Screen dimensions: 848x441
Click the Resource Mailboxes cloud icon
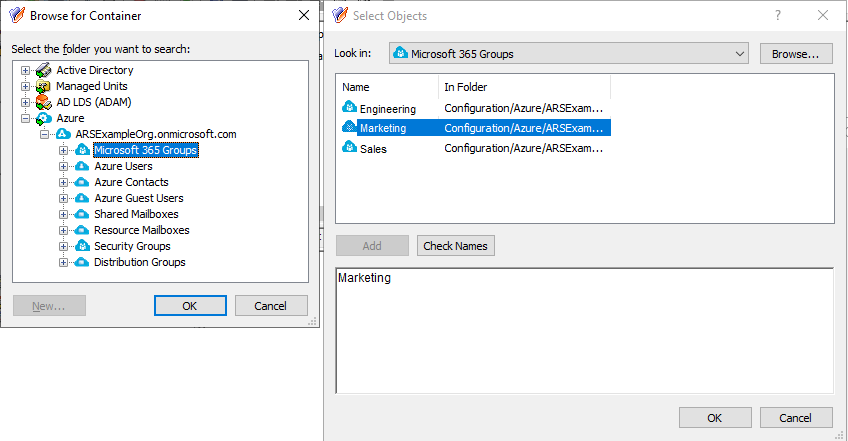[x=82, y=230]
